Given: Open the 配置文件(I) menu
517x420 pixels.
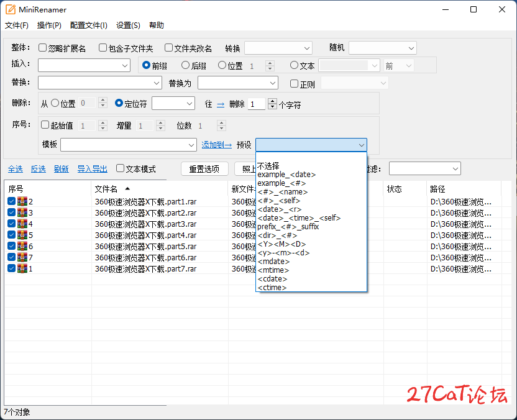Looking at the screenshot, I should click(89, 25).
